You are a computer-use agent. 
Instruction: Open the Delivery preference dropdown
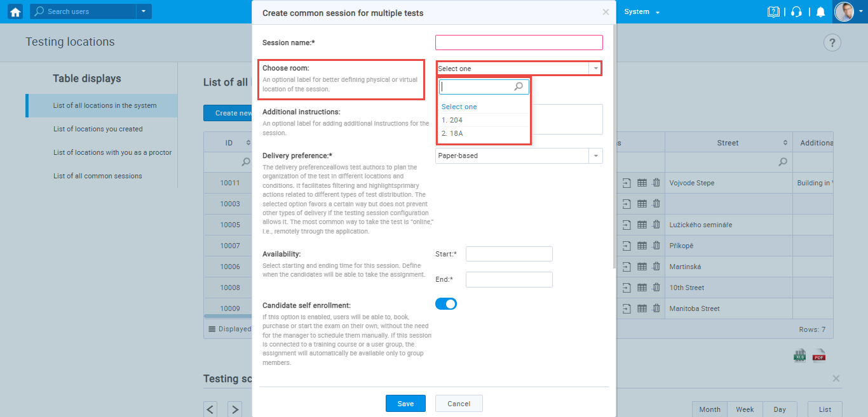519,156
